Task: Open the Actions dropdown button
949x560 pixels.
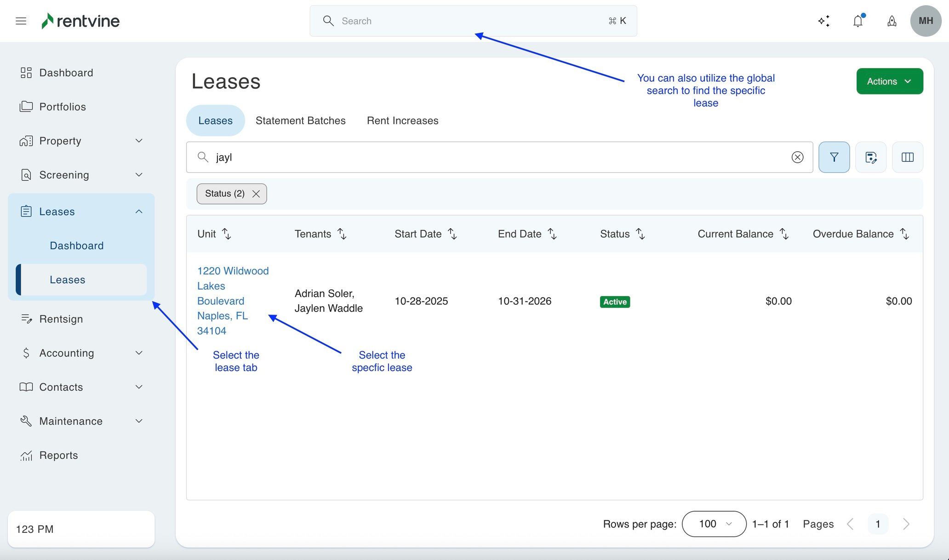Action: coord(889,81)
